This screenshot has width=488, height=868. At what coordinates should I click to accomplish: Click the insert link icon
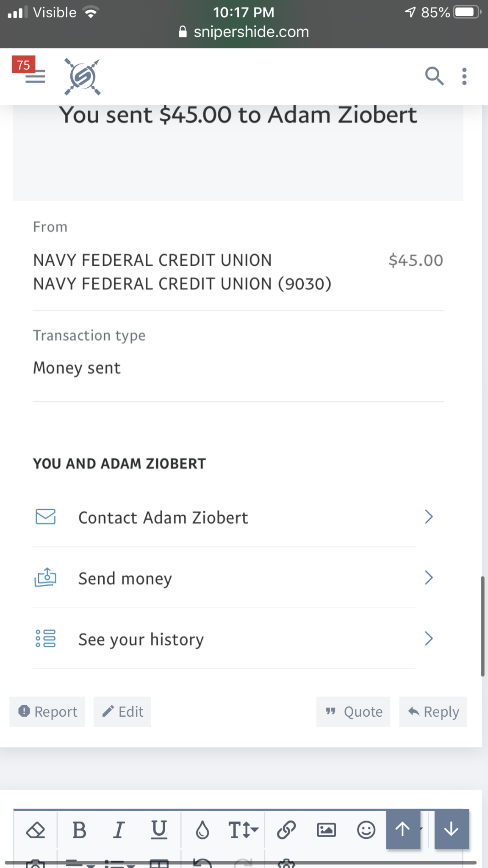click(286, 830)
